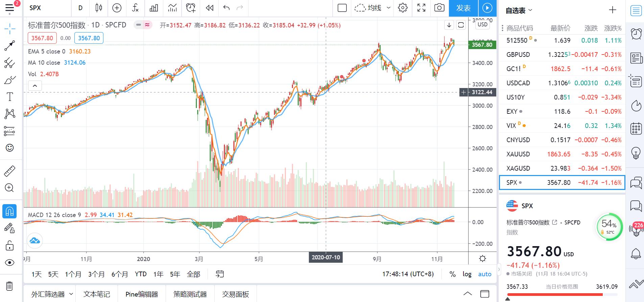Image resolution: width=644 pixels, height=302 pixels.
Task: Open the Pine编辑器 tab
Action: point(142,294)
